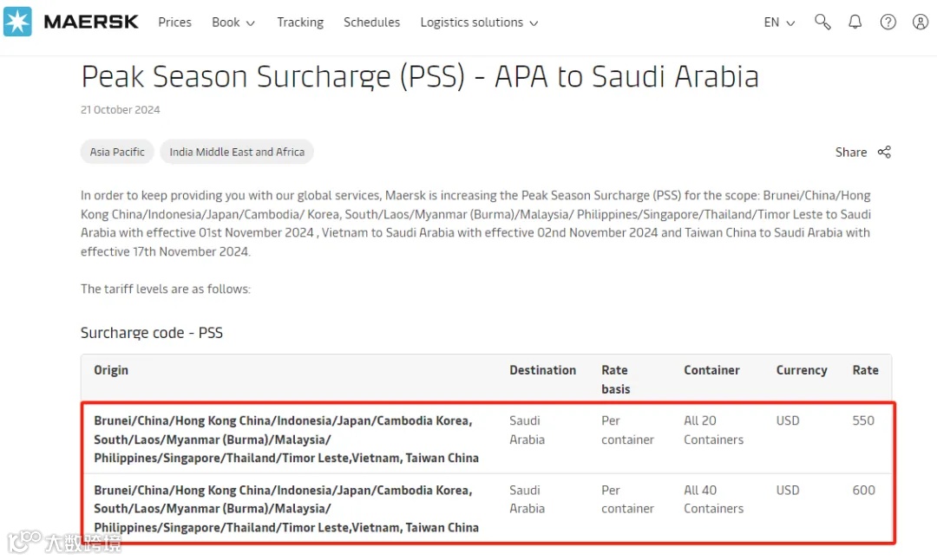The height and width of the screenshot is (560, 937).
Task: Select the All 40 Containers cell
Action: point(713,499)
